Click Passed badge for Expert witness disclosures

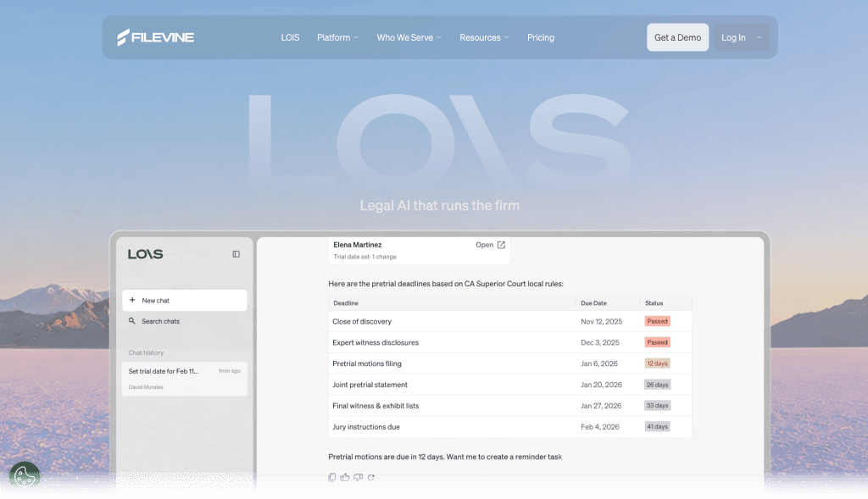tap(657, 342)
